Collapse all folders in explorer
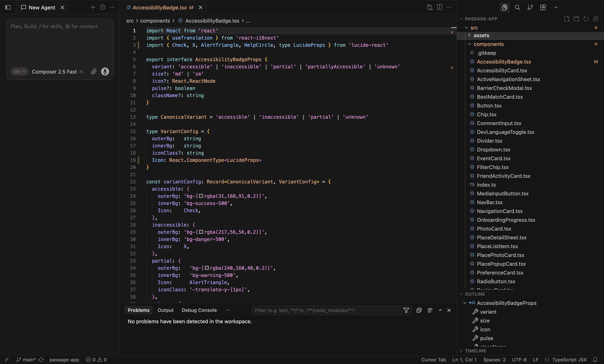This screenshot has width=604, height=364. (595, 19)
